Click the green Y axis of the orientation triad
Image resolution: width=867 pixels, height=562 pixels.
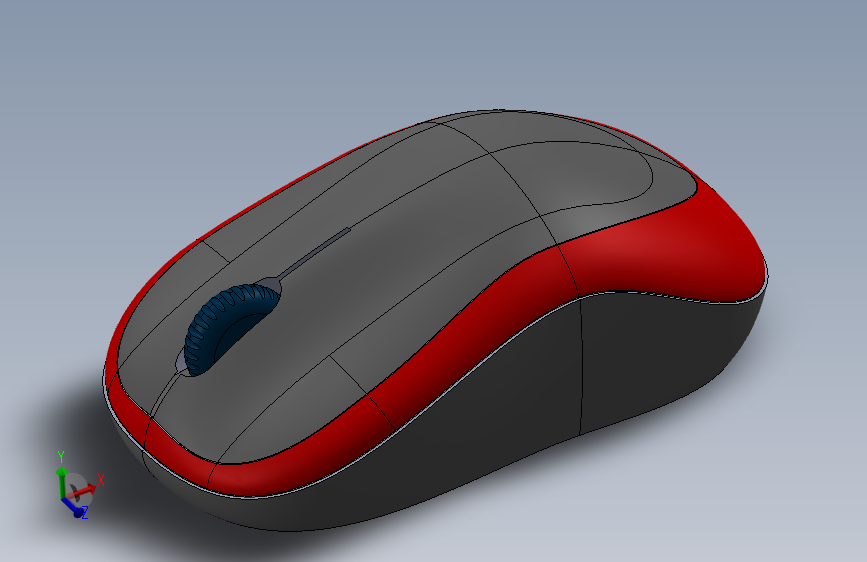61,483
